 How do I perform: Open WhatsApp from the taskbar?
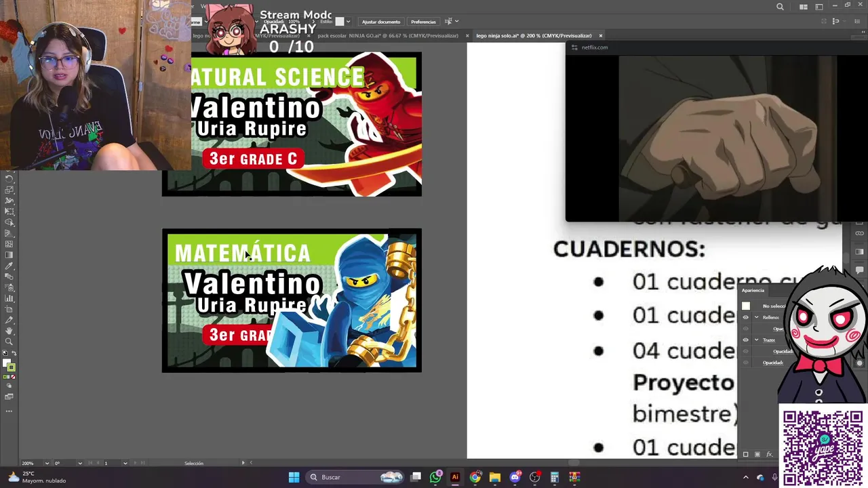coord(435,477)
